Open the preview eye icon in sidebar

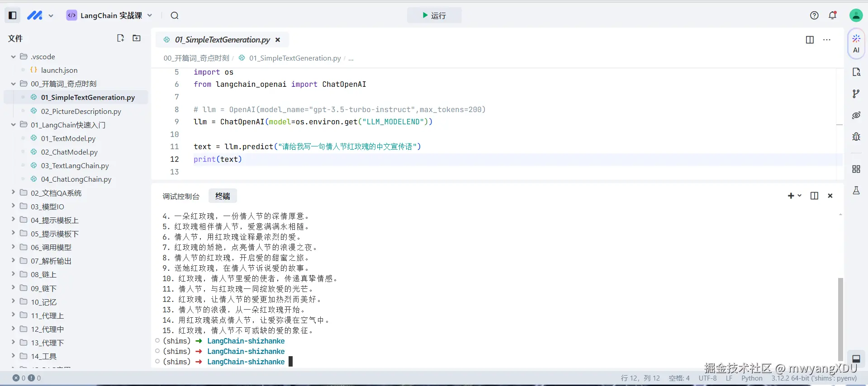pos(856,115)
